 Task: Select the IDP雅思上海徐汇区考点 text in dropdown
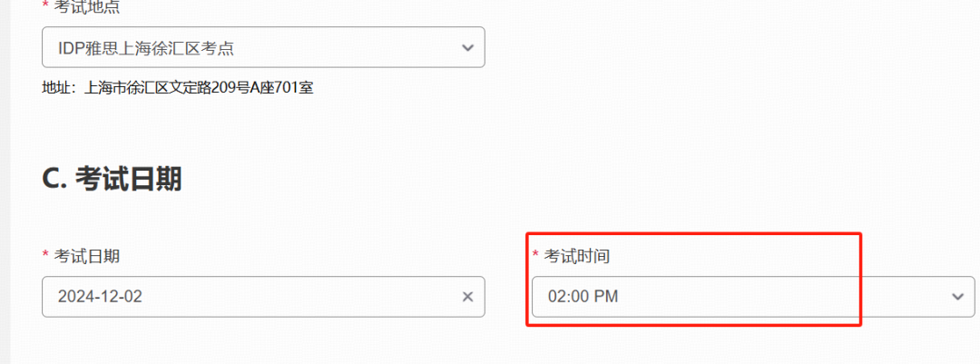coord(146,48)
